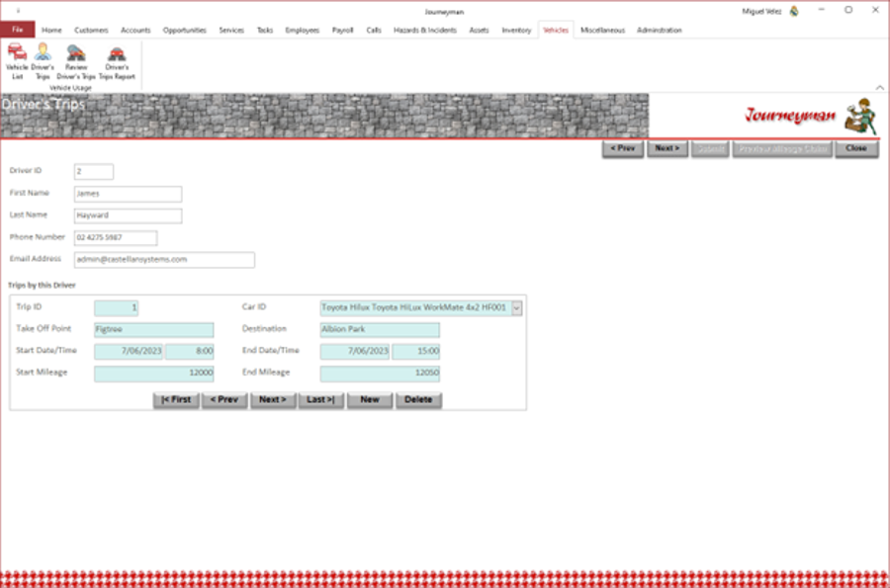Viewport: 890px width, 588px height.
Task: Click the Driver ID field
Action: click(94, 171)
